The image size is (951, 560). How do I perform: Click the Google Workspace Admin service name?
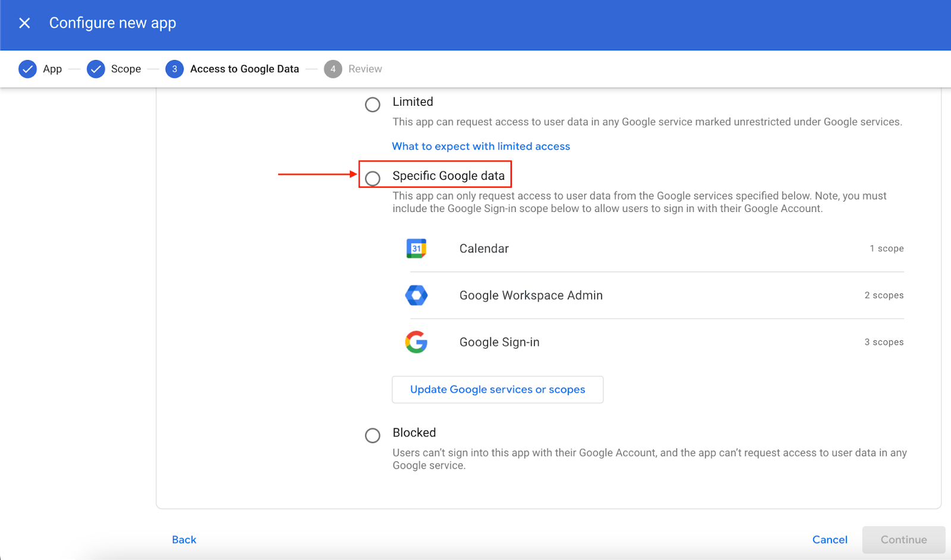pyautogui.click(x=531, y=295)
